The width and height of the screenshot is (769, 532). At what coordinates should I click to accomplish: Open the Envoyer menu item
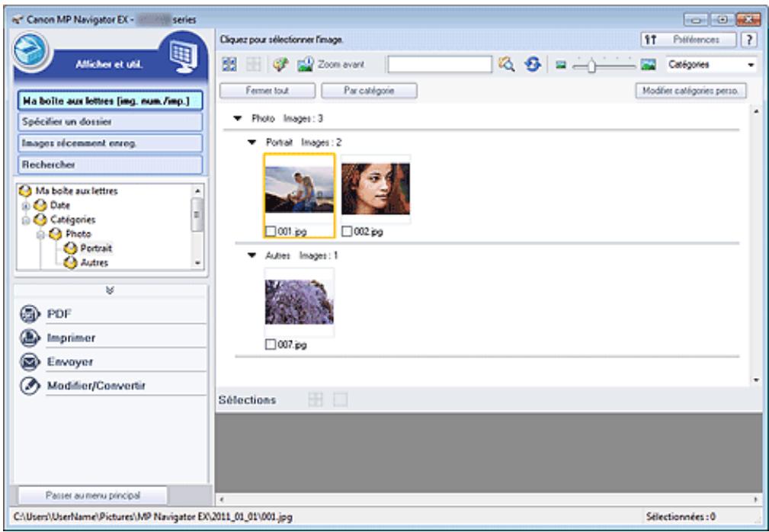(x=127, y=362)
